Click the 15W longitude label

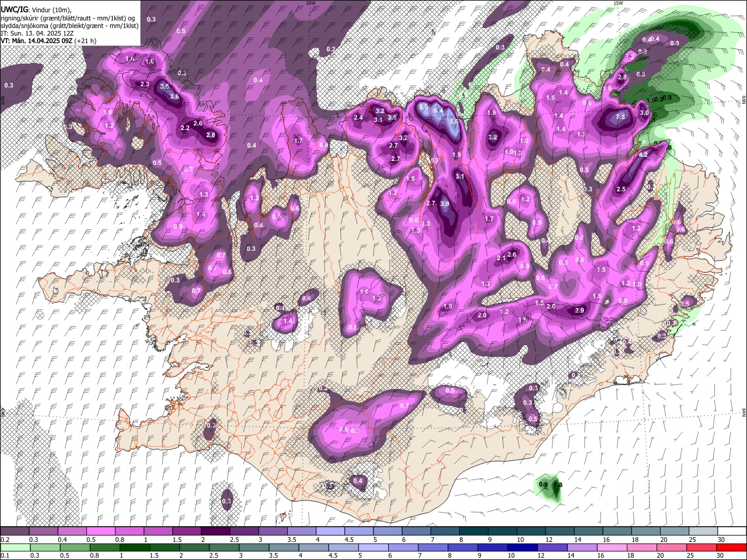(617, 3)
